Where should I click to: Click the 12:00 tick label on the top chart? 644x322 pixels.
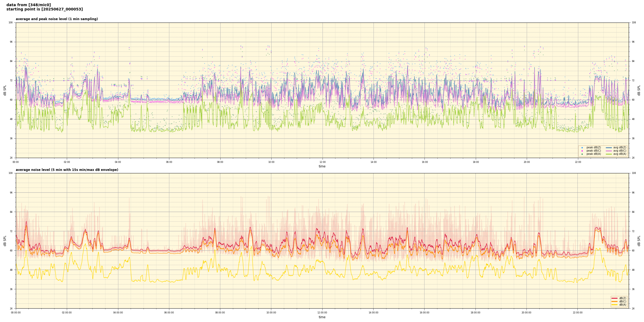point(322,162)
